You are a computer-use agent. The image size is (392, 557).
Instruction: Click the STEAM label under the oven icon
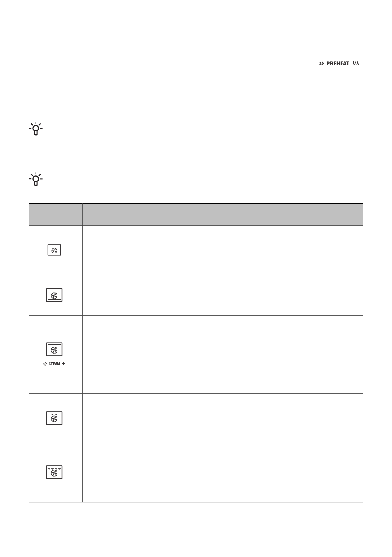pyautogui.click(x=55, y=365)
